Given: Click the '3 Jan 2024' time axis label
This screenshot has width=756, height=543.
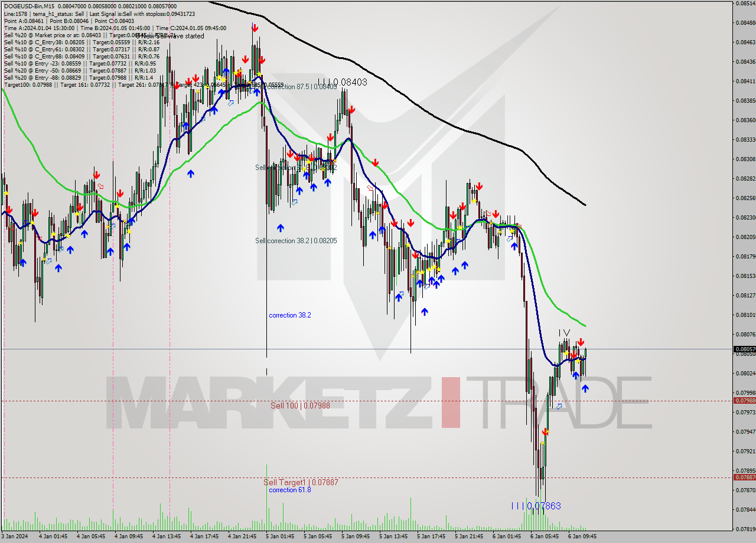Looking at the screenshot, I should [x=14, y=537].
